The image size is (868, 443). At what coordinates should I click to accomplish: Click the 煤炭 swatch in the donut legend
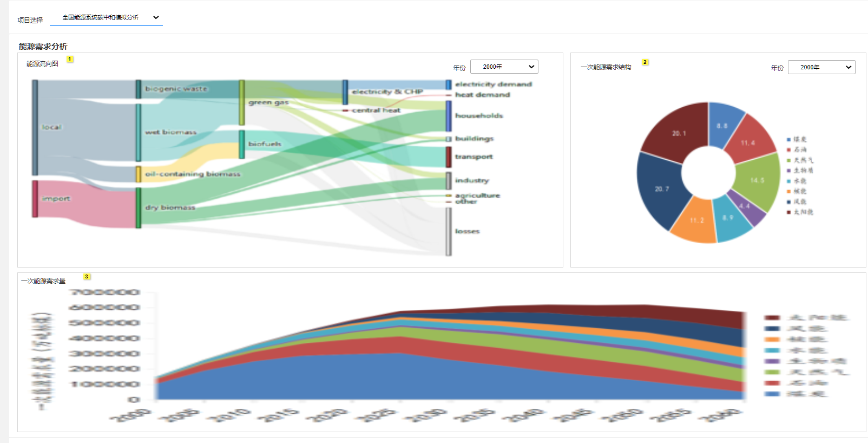click(789, 140)
